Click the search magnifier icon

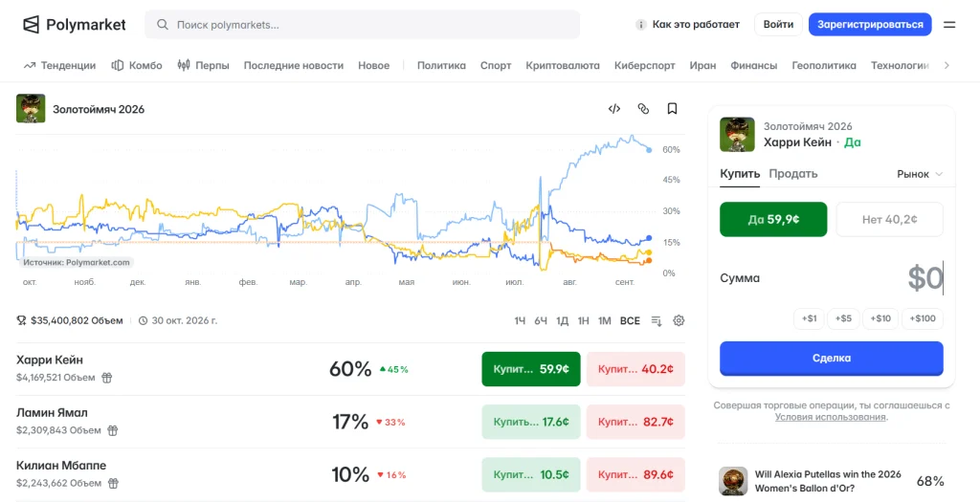163,25
